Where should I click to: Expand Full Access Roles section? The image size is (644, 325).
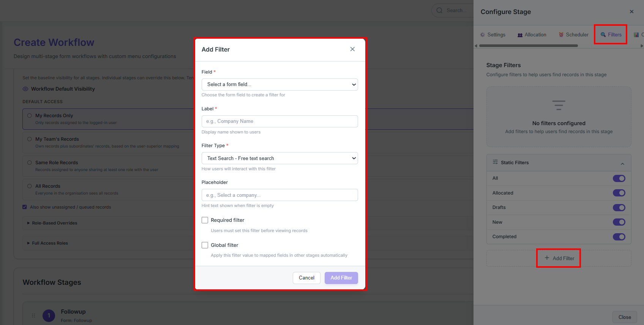(x=48, y=243)
